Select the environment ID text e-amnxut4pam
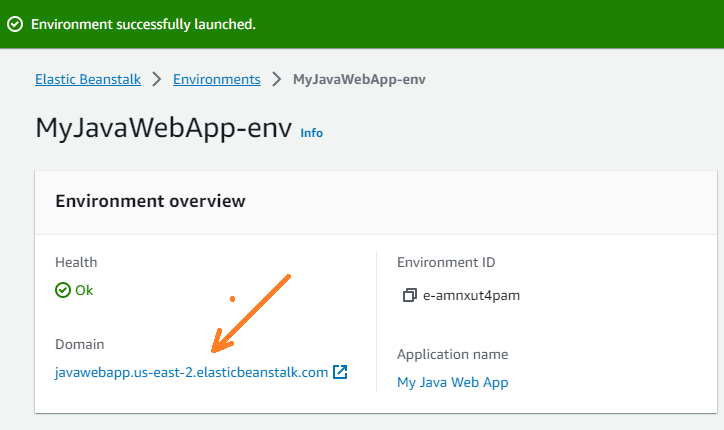The image size is (724, 430). click(471, 295)
